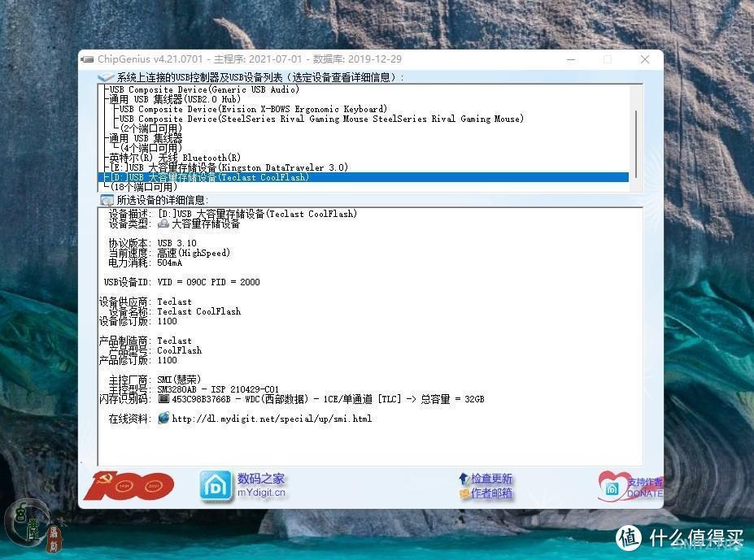Click the flash chip icon beside 453C98B3766B

(163, 398)
